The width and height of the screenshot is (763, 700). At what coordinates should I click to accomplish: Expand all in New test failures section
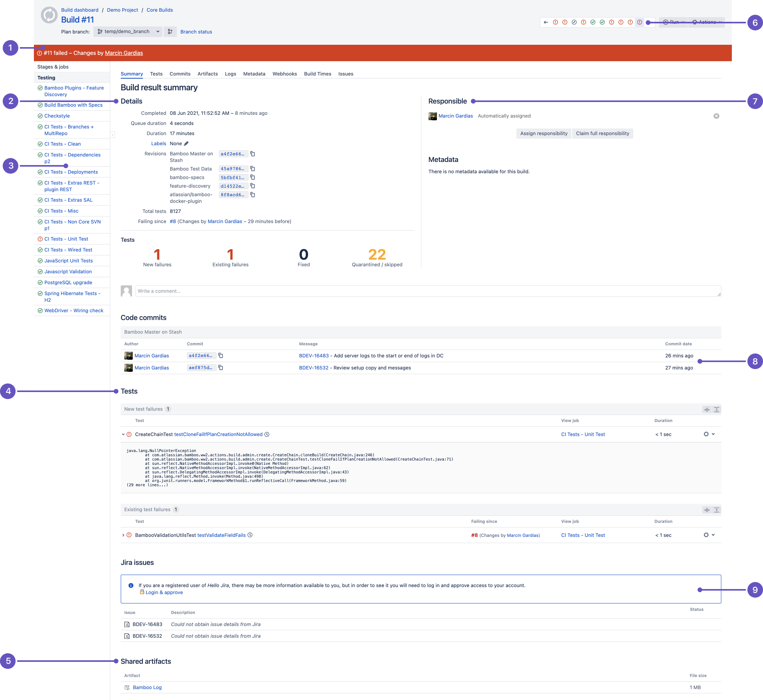click(717, 410)
